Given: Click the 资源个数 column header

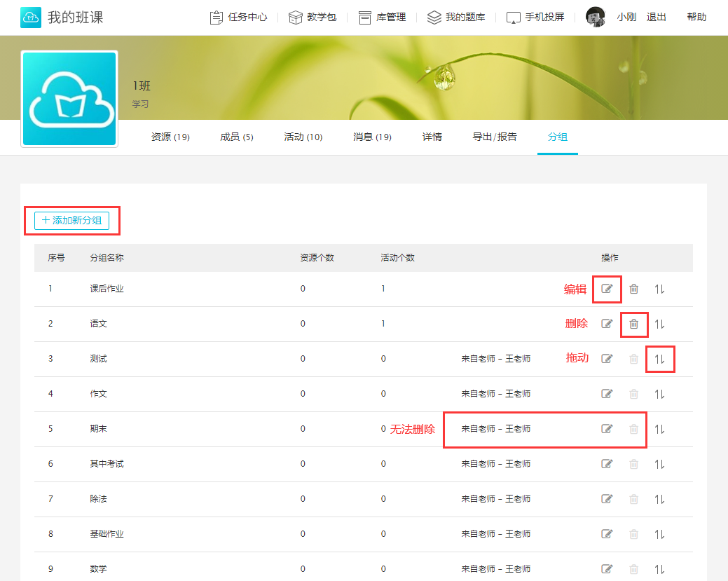Looking at the screenshot, I should [x=317, y=258].
